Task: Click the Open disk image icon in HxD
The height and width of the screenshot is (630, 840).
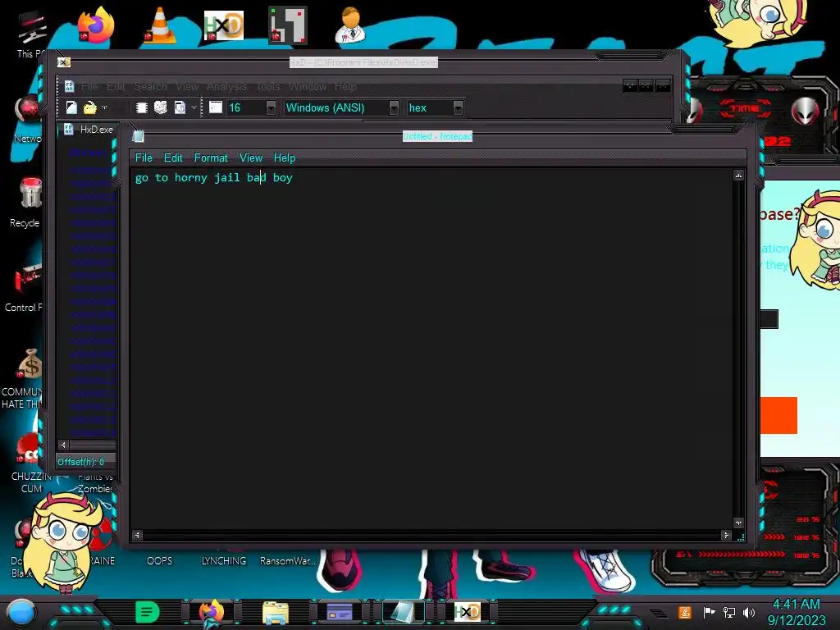Action: 180,107
